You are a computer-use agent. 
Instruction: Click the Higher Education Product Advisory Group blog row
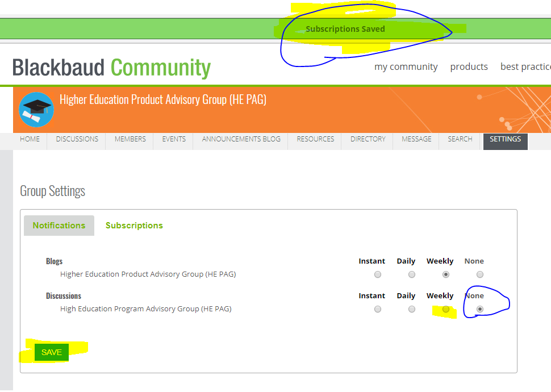(x=148, y=274)
